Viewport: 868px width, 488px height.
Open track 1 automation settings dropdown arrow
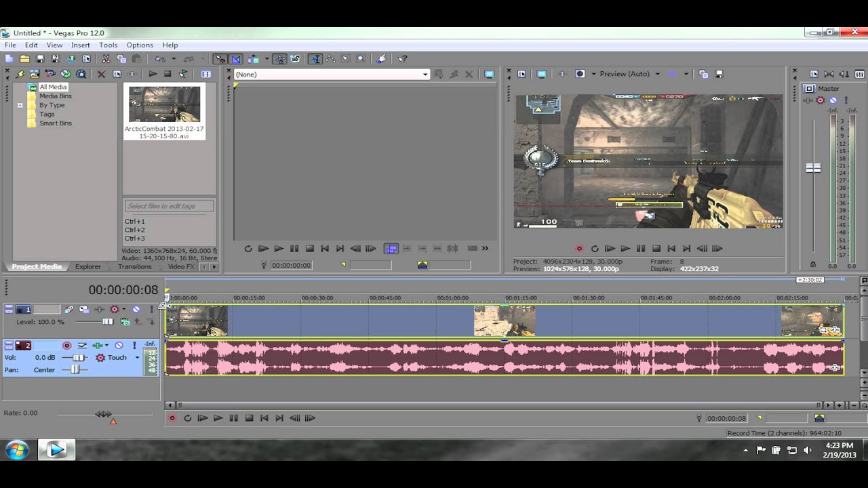[124, 309]
